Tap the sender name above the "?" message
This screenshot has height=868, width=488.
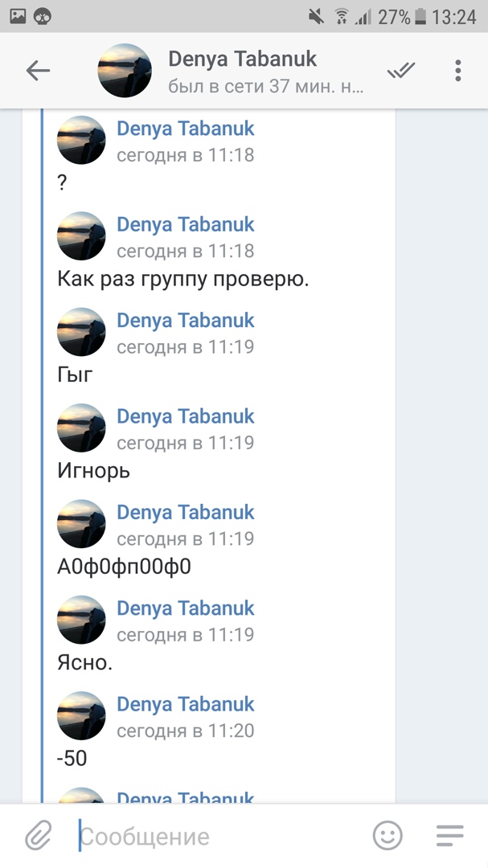point(185,129)
